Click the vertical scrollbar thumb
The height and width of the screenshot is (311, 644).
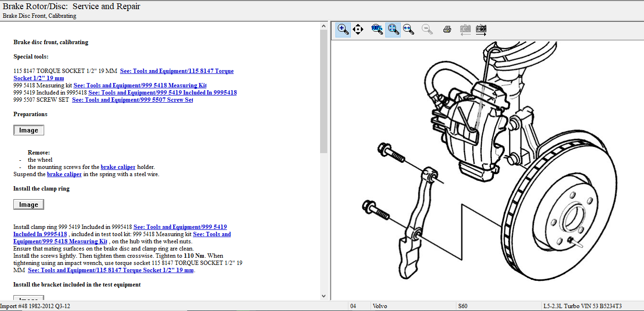coord(323,91)
